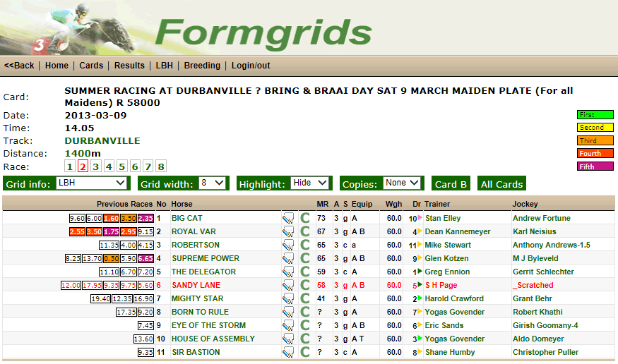Open comment icon for SIR BASTION

[x=288, y=352]
